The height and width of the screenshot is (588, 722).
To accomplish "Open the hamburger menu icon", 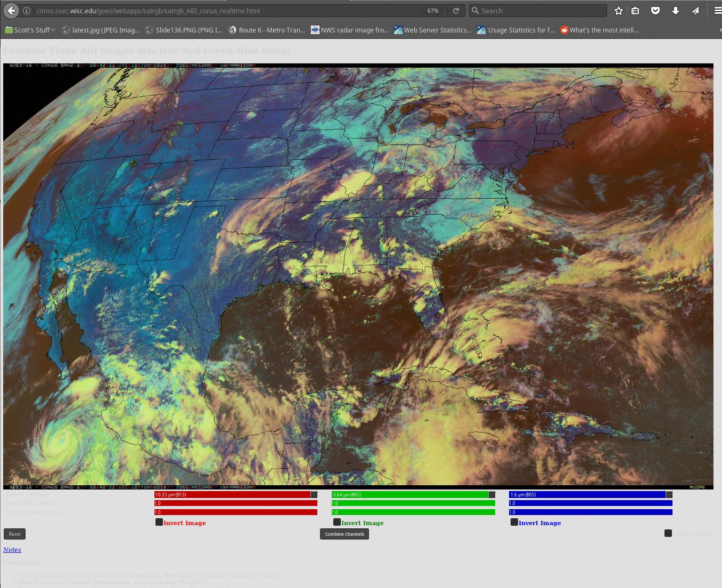I will pyautogui.click(x=717, y=11).
